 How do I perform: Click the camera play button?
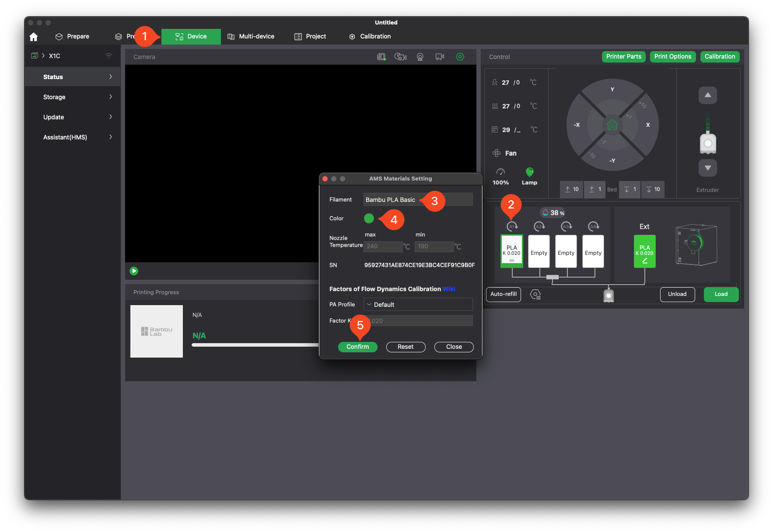134,271
